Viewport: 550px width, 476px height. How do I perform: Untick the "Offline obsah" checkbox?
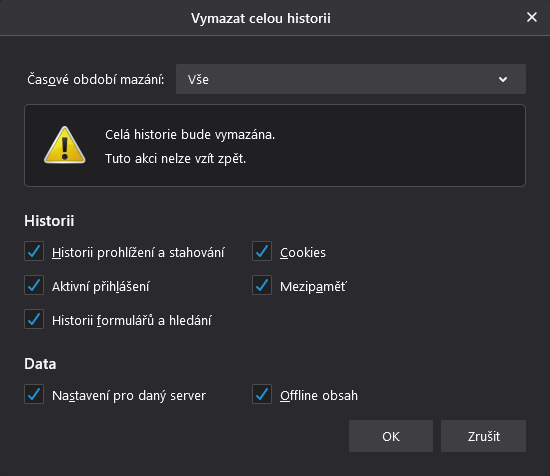coord(262,394)
